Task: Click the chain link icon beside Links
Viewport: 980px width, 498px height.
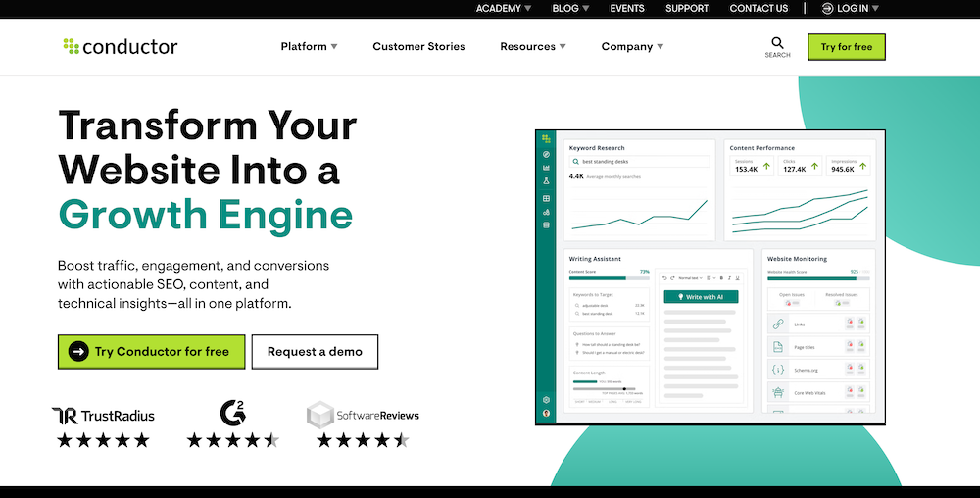Action: [x=778, y=324]
